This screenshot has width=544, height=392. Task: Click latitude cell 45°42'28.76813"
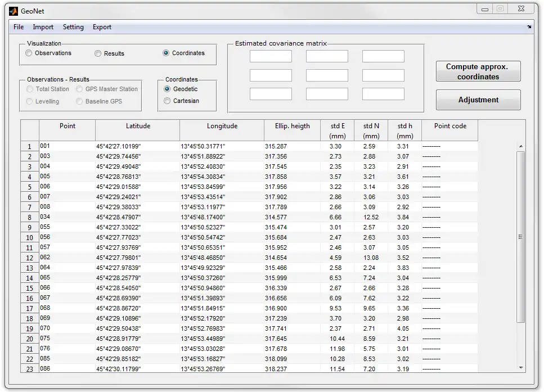point(138,177)
